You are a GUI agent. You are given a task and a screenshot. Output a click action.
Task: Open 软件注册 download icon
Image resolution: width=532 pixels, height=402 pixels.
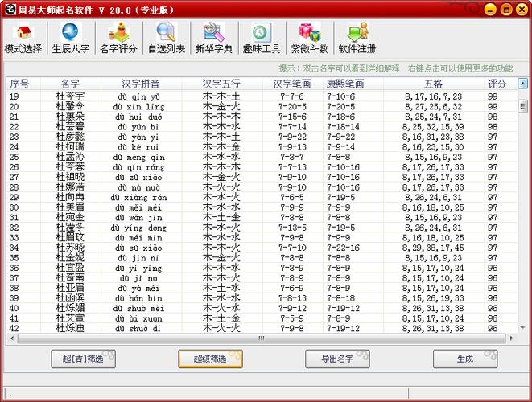(x=357, y=39)
